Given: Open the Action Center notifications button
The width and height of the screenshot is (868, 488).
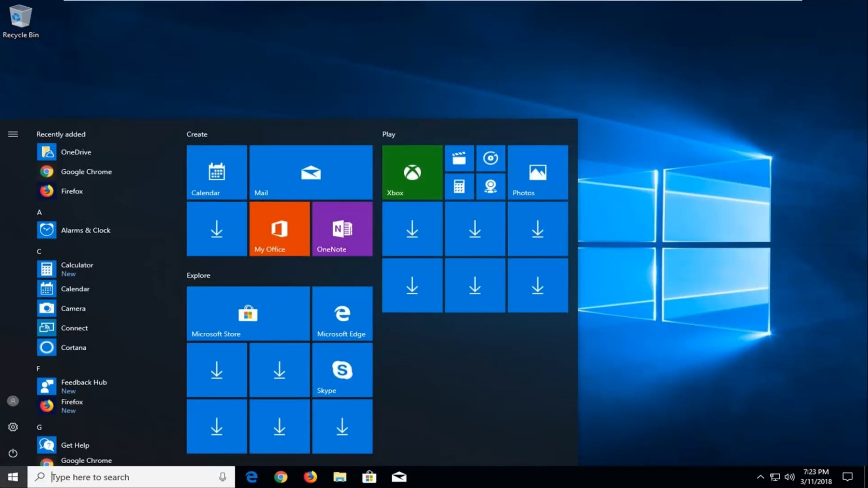Looking at the screenshot, I should click(847, 477).
